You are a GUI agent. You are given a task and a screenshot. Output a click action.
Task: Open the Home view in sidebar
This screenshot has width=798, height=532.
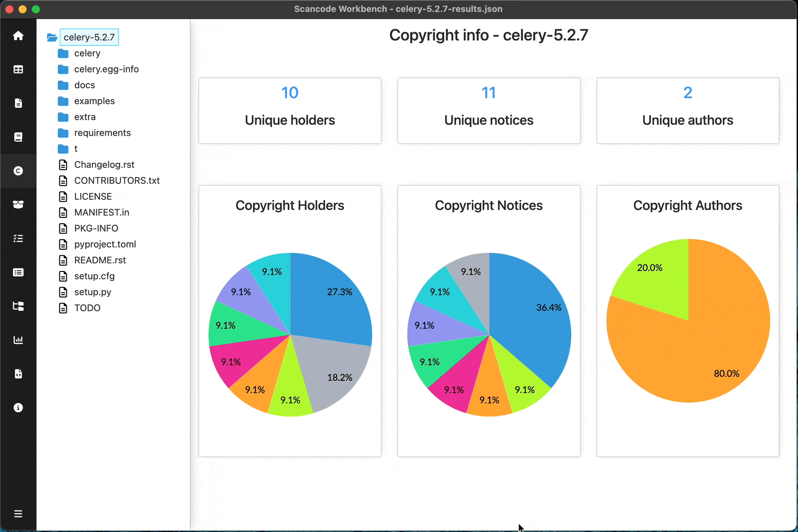18,36
